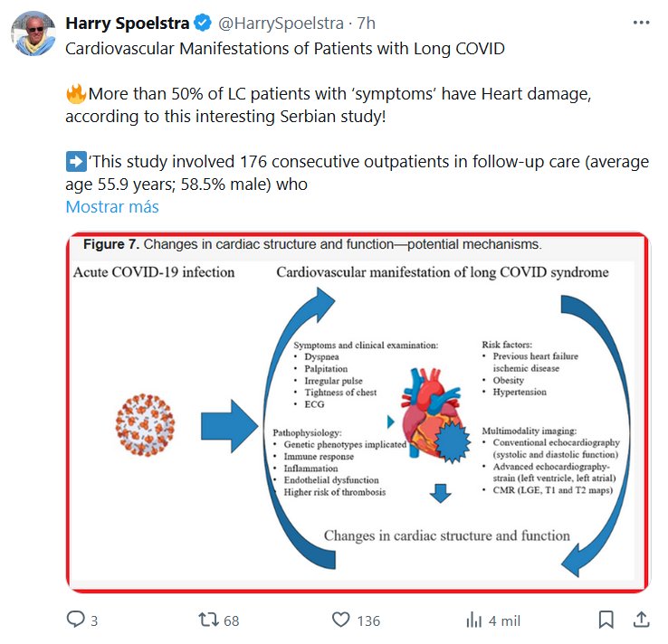
Task: Click the repost count 68
Action: (231, 620)
